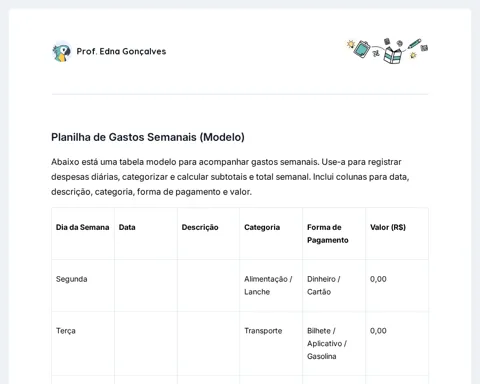Click the notebook icon in header illustration
The width and height of the screenshot is (480, 384).
(x=362, y=49)
